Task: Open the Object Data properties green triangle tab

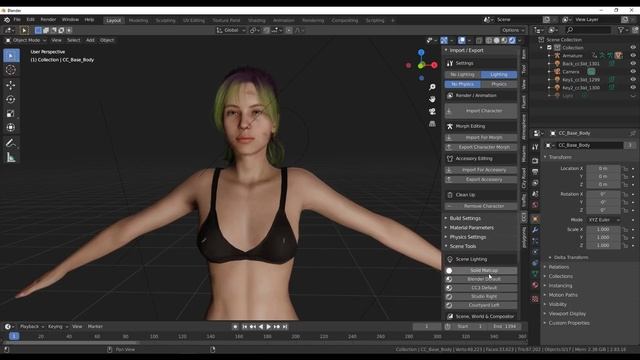Action: click(x=535, y=274)
